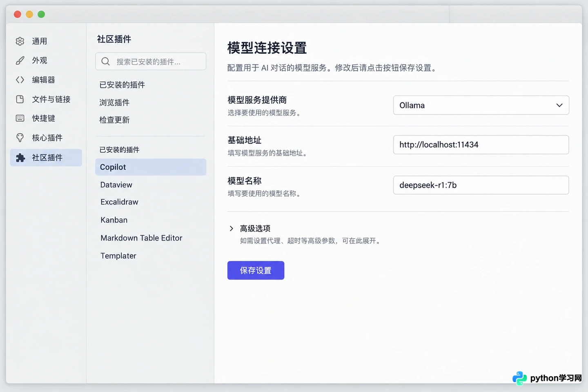Click the 模型服务提供商 label

point(257,100)
